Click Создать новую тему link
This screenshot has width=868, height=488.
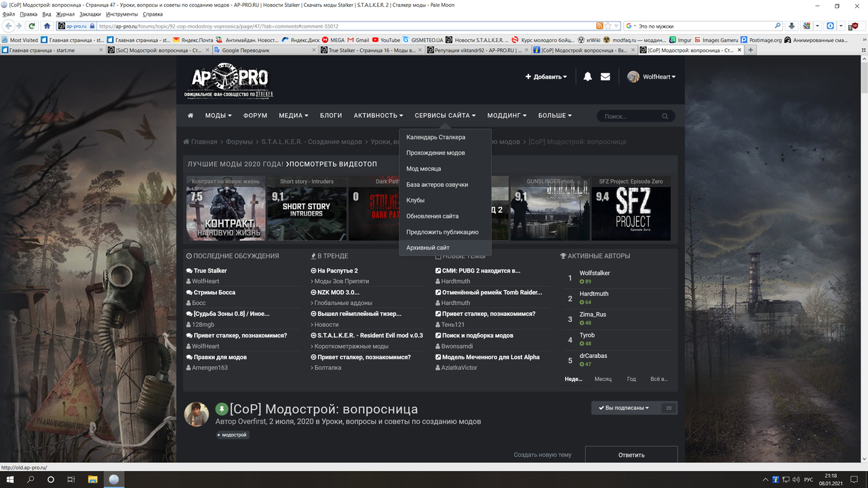542,455
